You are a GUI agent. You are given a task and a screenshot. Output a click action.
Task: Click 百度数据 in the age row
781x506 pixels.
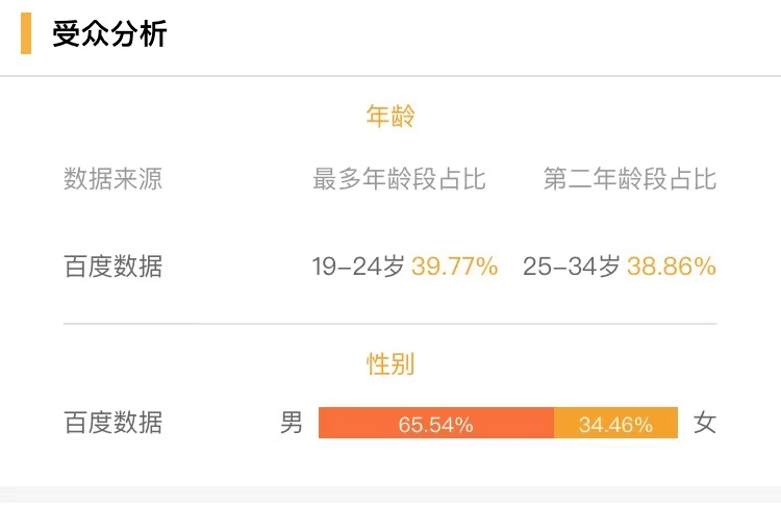[113, 266]
